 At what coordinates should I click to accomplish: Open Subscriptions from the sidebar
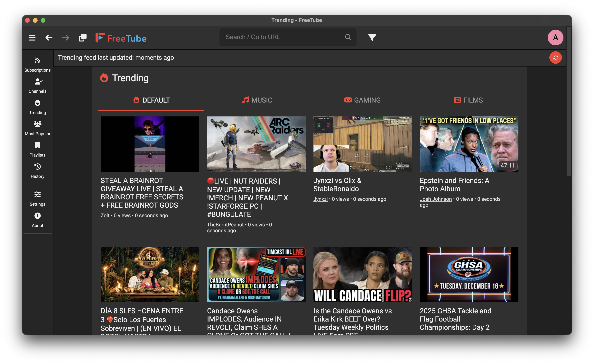[37, 65]
